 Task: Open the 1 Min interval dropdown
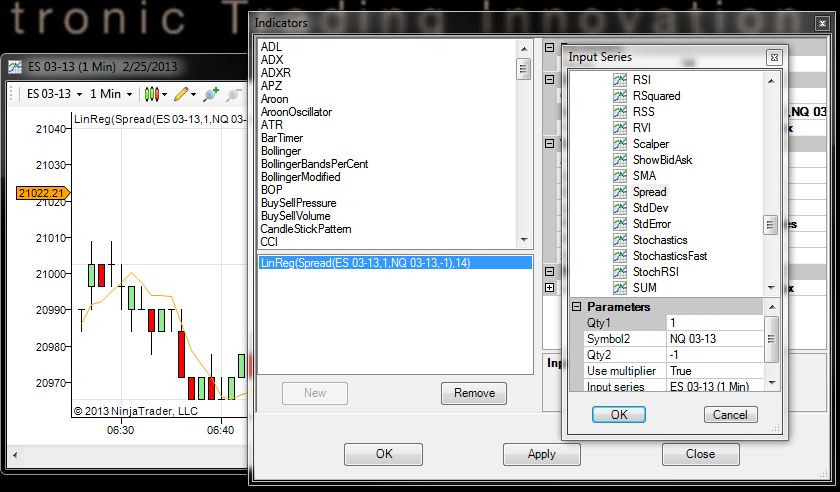[111, 94]
